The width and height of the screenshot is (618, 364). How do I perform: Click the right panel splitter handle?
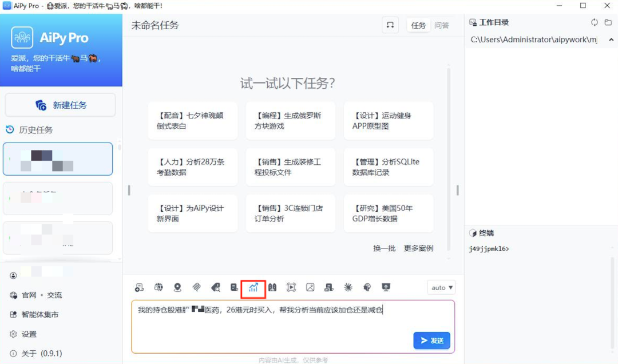point(457,190)
